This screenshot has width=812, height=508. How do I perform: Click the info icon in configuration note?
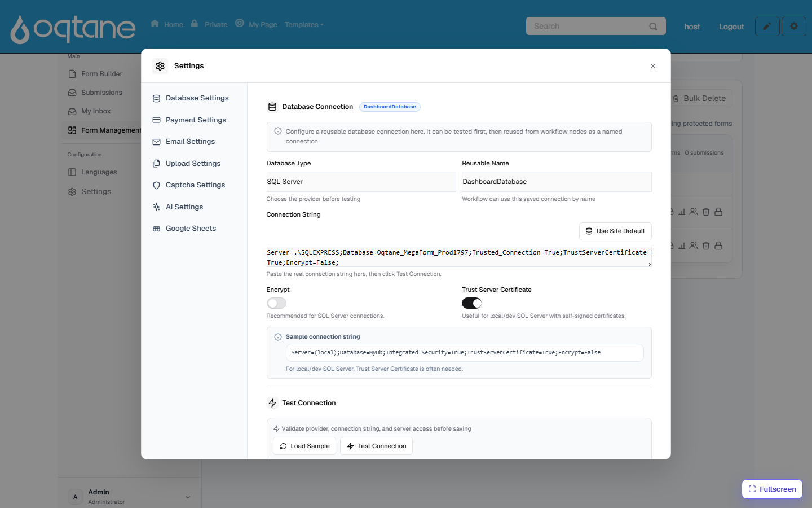pos(278,131)
